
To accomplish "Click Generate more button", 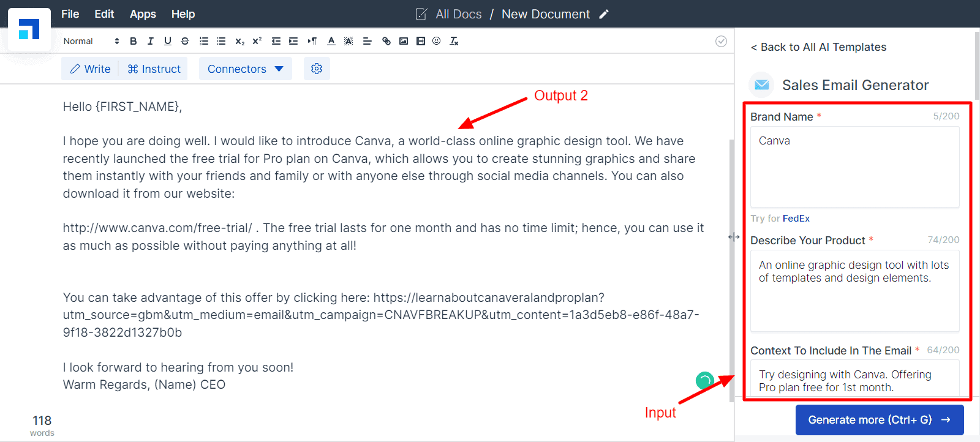I will tap(880, 420).
